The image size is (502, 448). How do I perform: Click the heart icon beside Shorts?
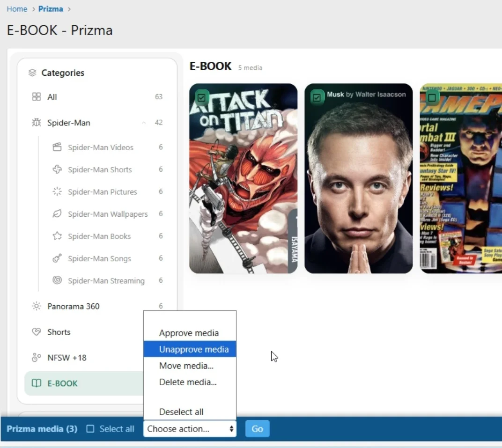(37, 332)
